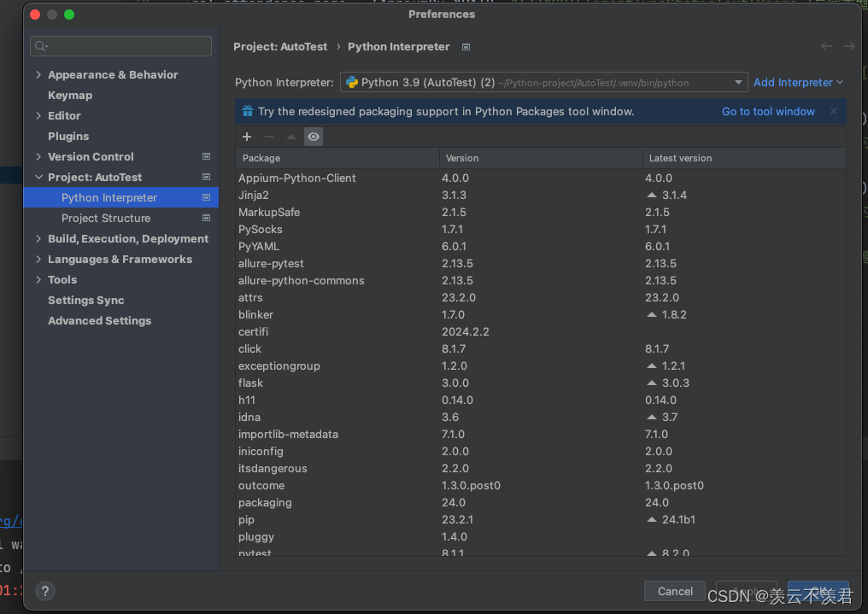Select allure-python-commons package row
The height and width of the screenshot is (614, 868).
541,280
